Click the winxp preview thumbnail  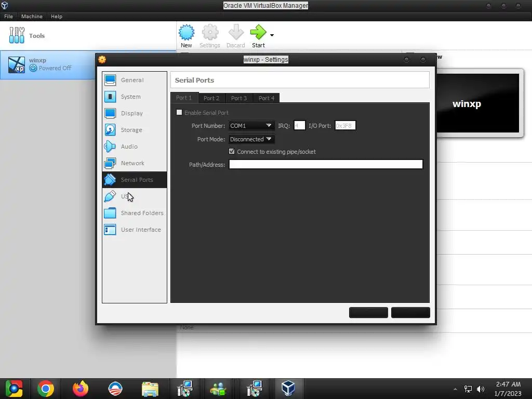tap(478, 103)
